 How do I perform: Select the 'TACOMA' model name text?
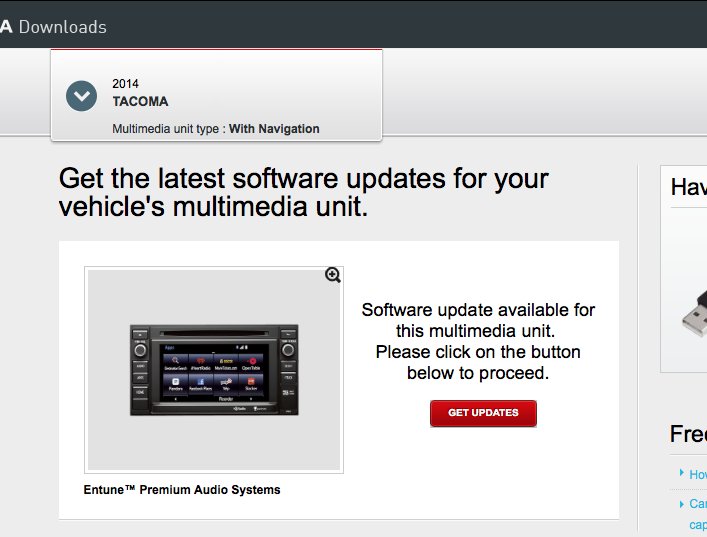140,101
